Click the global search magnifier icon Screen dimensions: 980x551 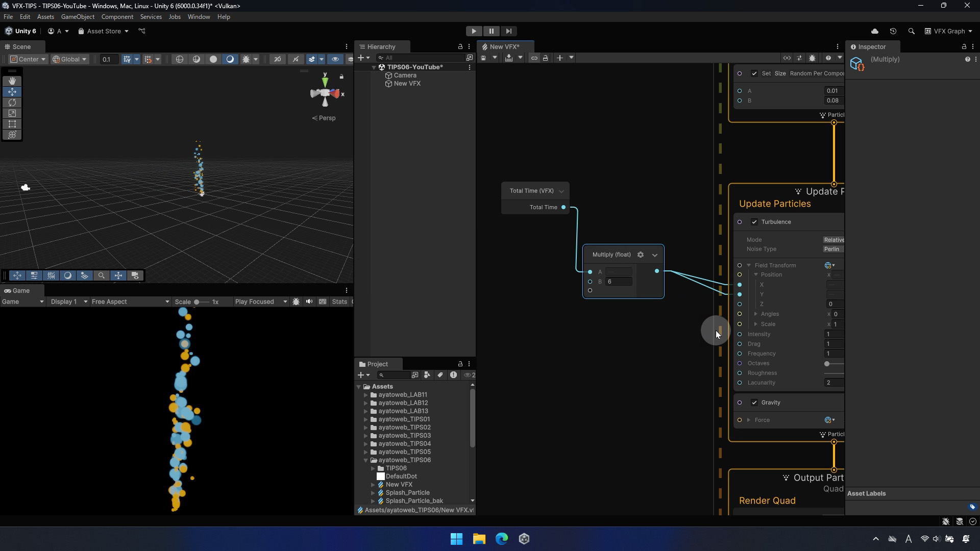click(912, 31)
